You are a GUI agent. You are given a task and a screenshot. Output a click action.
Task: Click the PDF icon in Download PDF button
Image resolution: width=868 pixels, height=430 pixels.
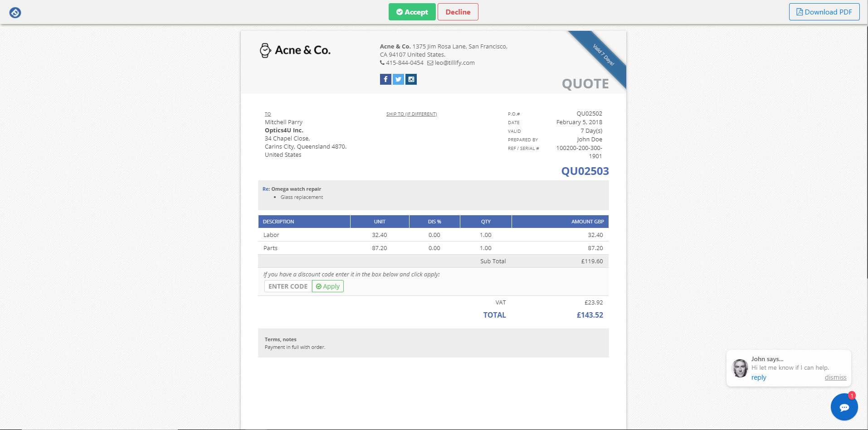pyautogui.click(x=799, y=12)
